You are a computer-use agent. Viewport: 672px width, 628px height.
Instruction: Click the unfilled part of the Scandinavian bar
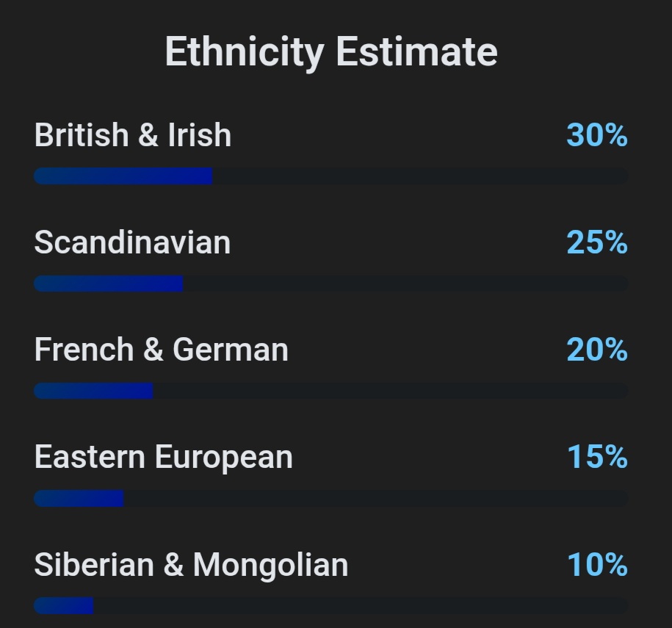[404, 284]
